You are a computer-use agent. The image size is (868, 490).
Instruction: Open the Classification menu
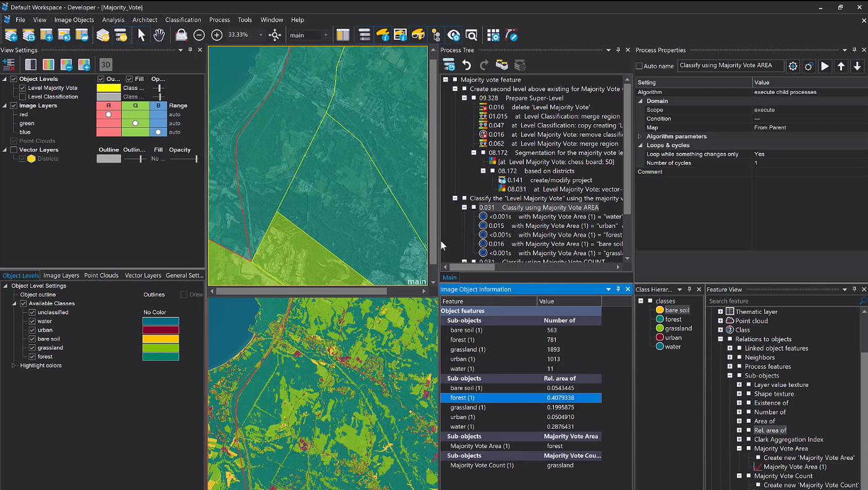point(183,20)
